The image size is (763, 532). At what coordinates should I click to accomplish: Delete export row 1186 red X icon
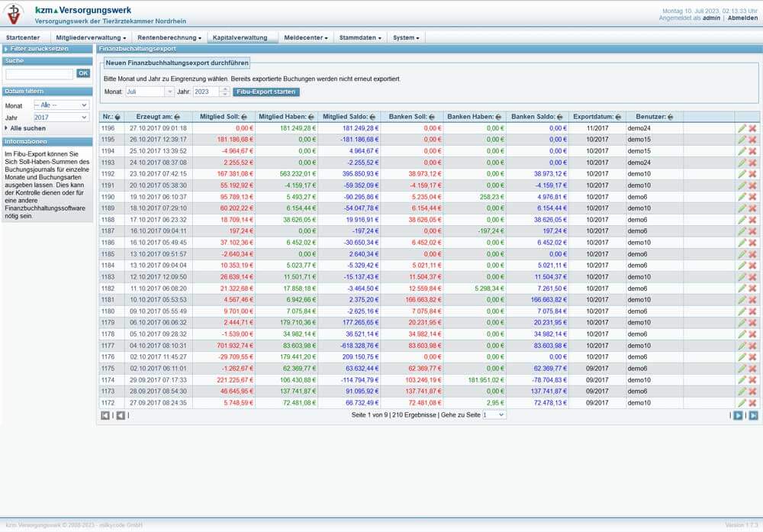[752, 243]
